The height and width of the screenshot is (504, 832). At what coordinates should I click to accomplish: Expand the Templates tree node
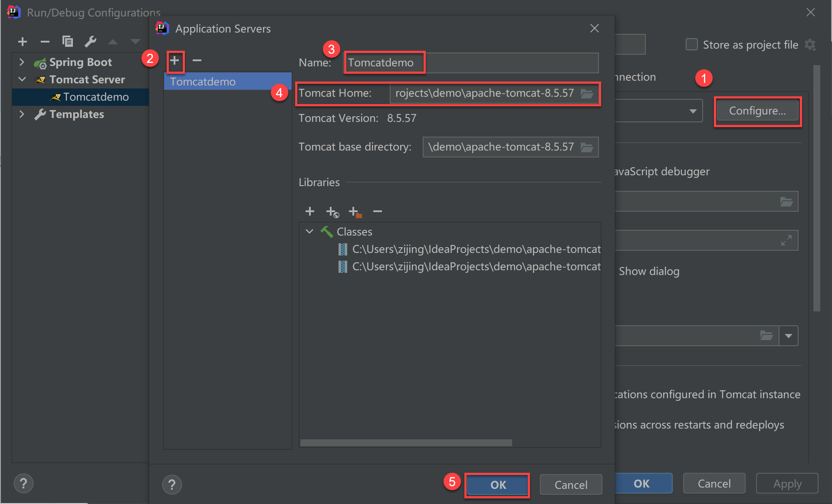click(22, 114)
